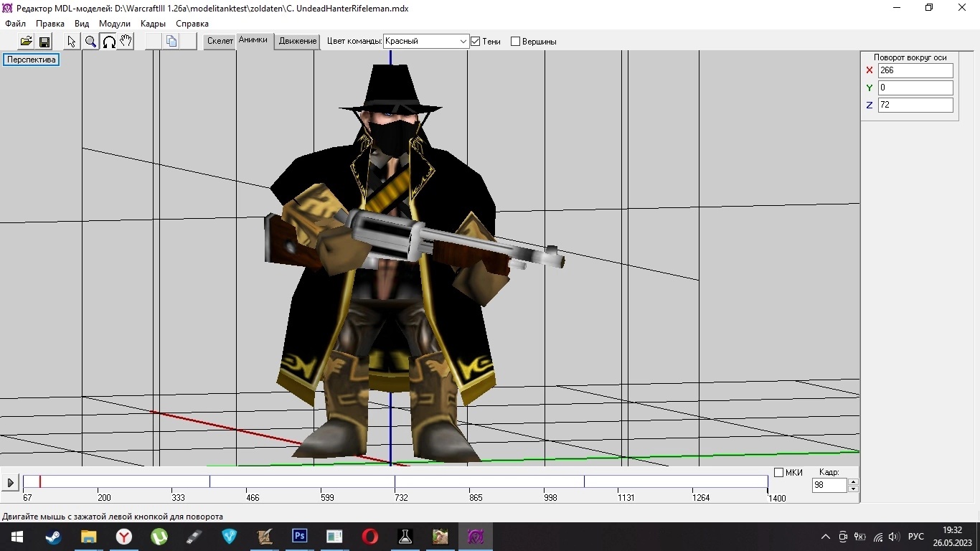Choose the hand pan tool

click(126, 42)
